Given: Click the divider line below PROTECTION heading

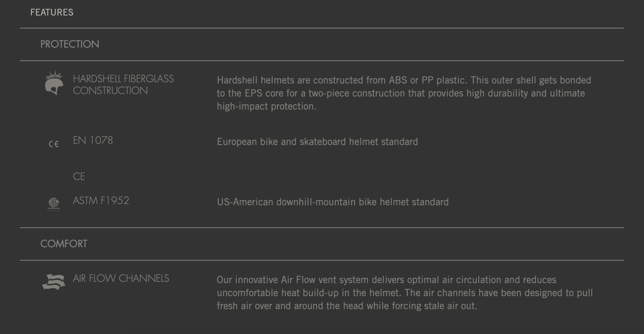Looking at the screenshot, I should click(322, 61).
